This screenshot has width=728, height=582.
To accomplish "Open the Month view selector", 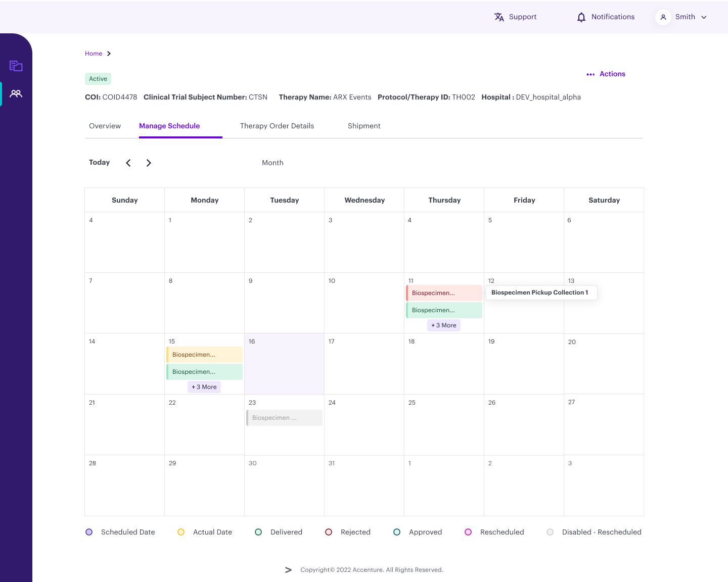I will [x=272, y=163].
